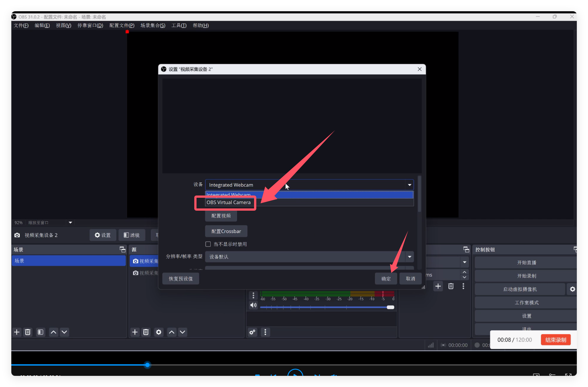Viewport: 588px width, 387px height.
Task: Select the second dimmed 视频采集 source row
Action: click(144, 273)
